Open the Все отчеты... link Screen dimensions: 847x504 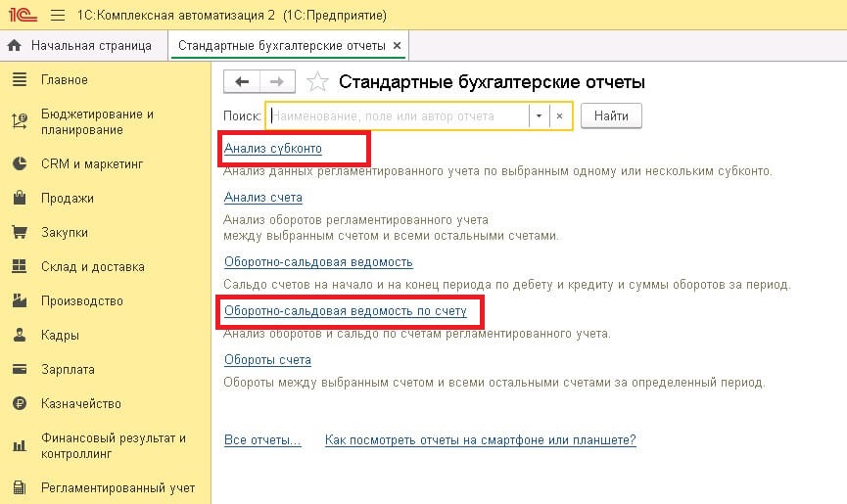coord(262,440)
